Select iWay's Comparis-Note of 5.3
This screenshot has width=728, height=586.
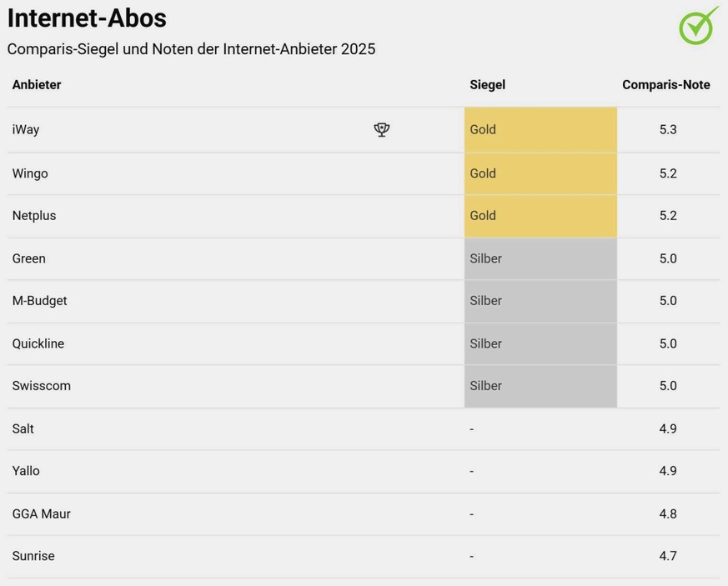pos(668,129)
